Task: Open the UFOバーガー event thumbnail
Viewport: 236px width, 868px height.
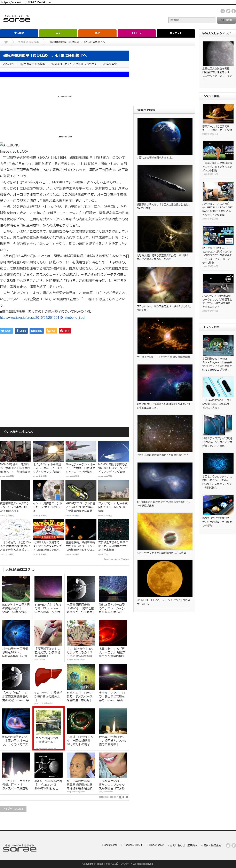Action: click(218, 114)
